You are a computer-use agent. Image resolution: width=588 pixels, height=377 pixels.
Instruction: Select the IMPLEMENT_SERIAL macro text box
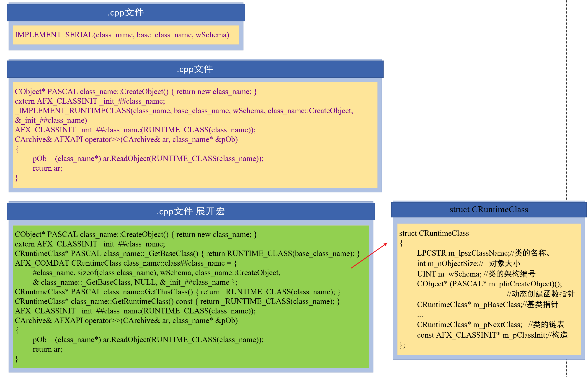click(x=126, y=35)
